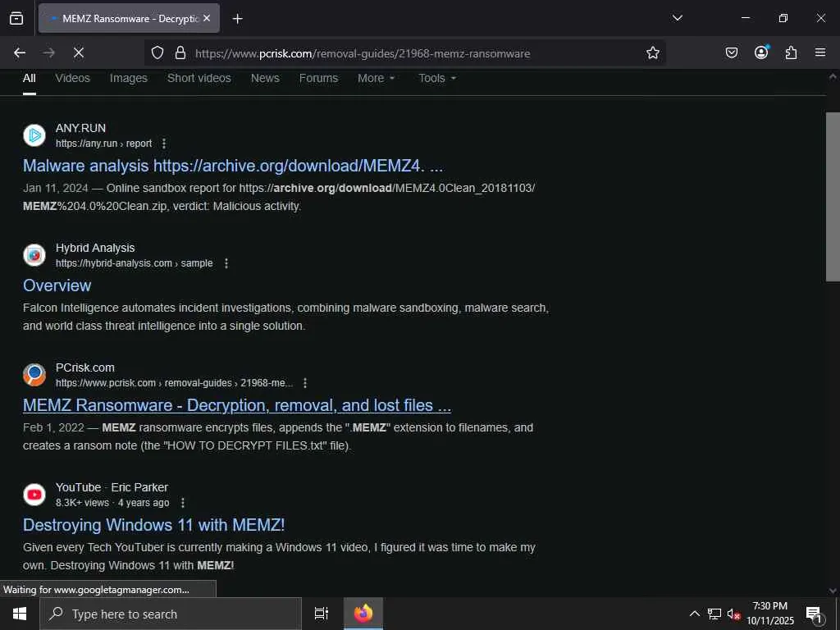View site security padlock info
This screenshot has width=840, height=630.
point(180,52)
